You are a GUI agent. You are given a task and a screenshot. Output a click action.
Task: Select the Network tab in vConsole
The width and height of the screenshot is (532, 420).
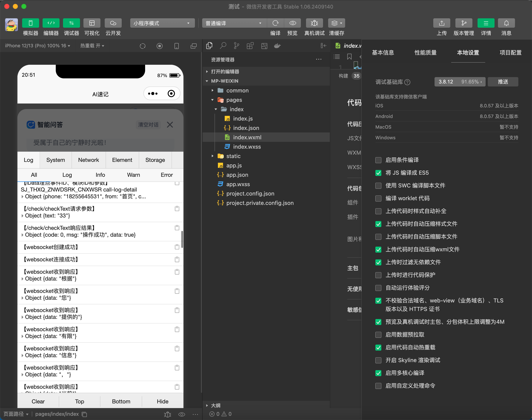click(89, 160)
